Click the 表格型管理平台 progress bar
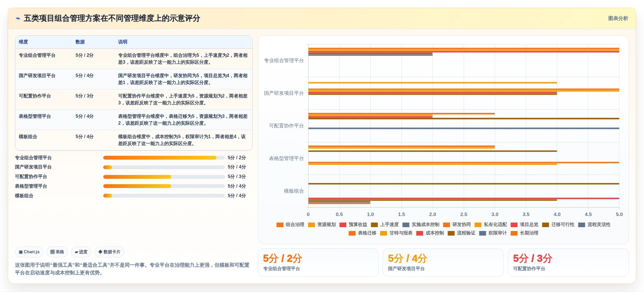Image resolution: width=644 pixels, height=292 pixels. (x=164, y=186)
